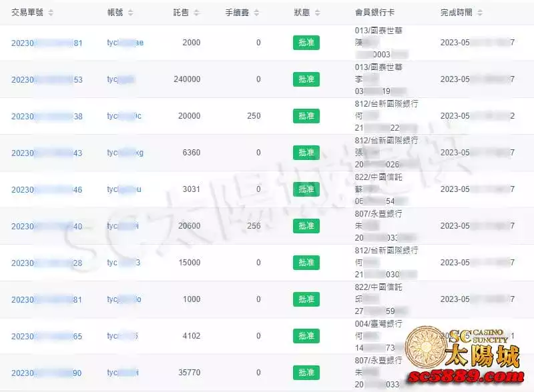Open account link in 15000 amount row
The image size is (534, 392).
click(123, 263)
